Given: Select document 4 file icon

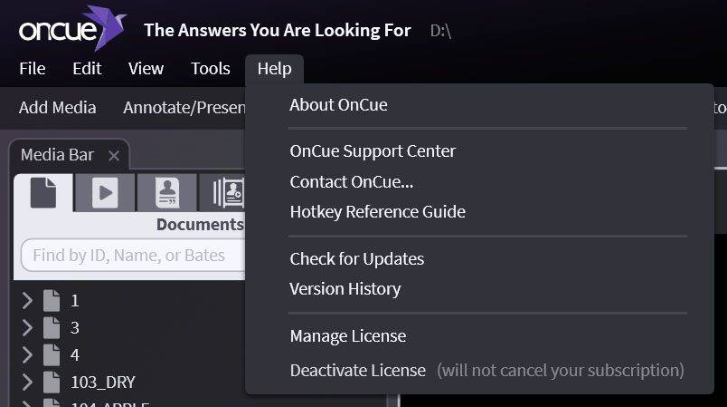Looking at the screenshot, I should point(51,355).
